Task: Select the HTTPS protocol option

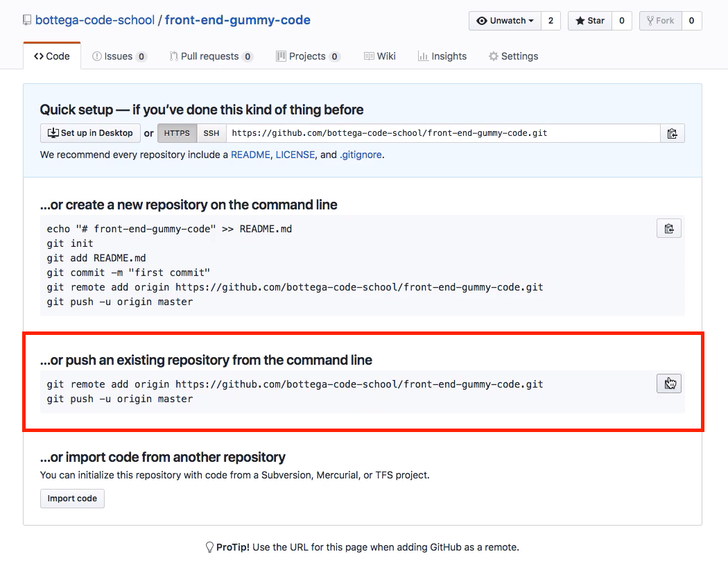Action: (x=177, y=133)
